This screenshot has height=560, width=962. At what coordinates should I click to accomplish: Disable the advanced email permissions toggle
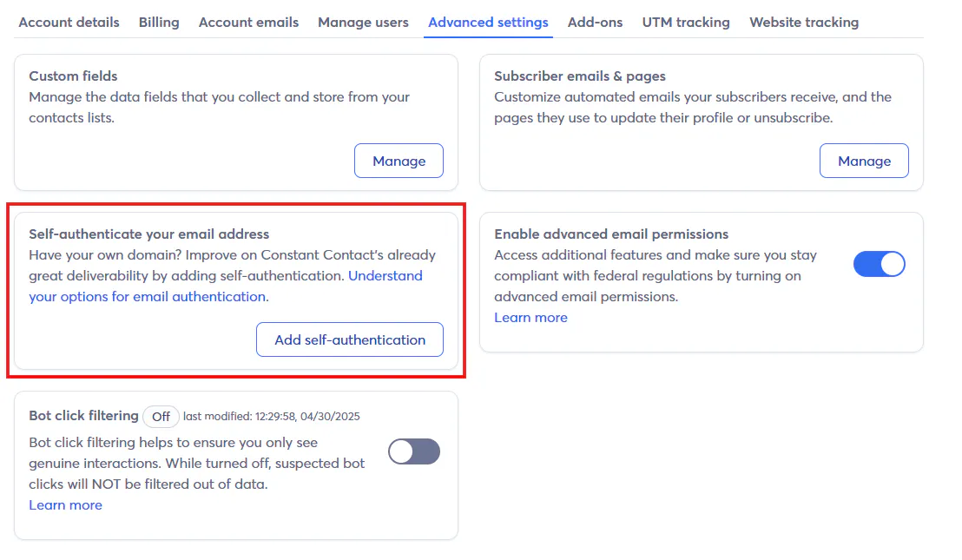tap(879, 264)
